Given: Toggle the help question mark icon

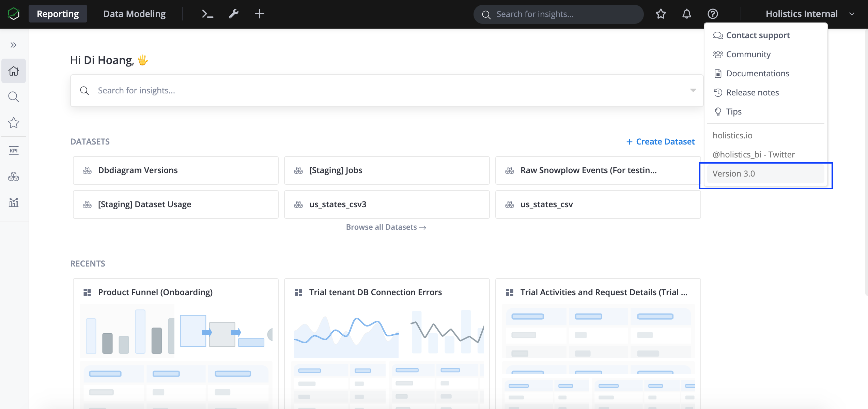Looking at the screenshot, I should click(x=713, y=14).
